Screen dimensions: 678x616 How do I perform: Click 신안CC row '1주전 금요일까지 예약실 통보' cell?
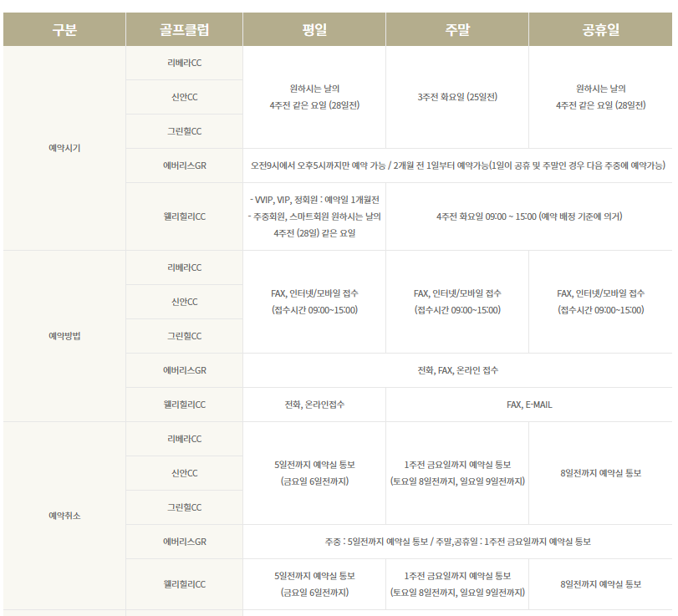pyautogui.click(x=457, y=473)
